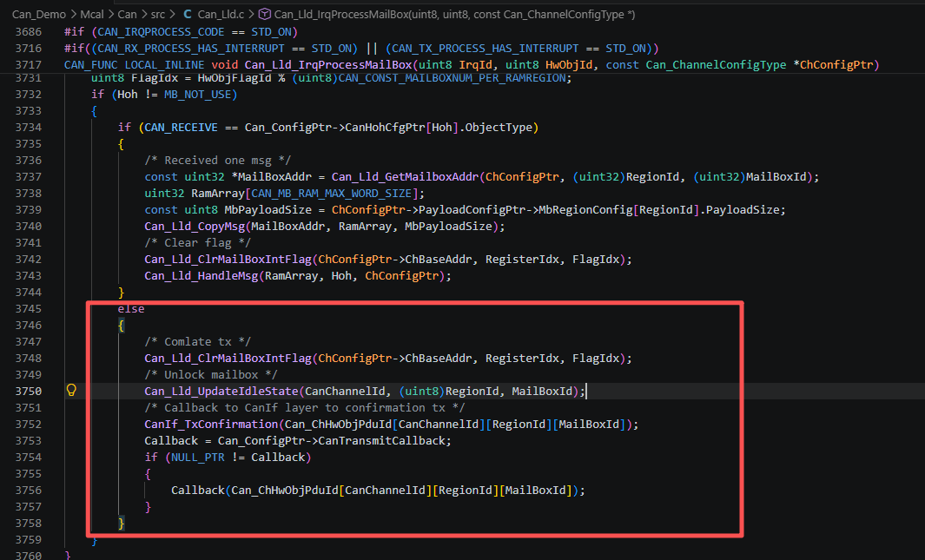This screenshot has height=560, width=925.
Task: Click Can_Lld_GetMailboxAddr function name
Action: click(x=405, y=176)
